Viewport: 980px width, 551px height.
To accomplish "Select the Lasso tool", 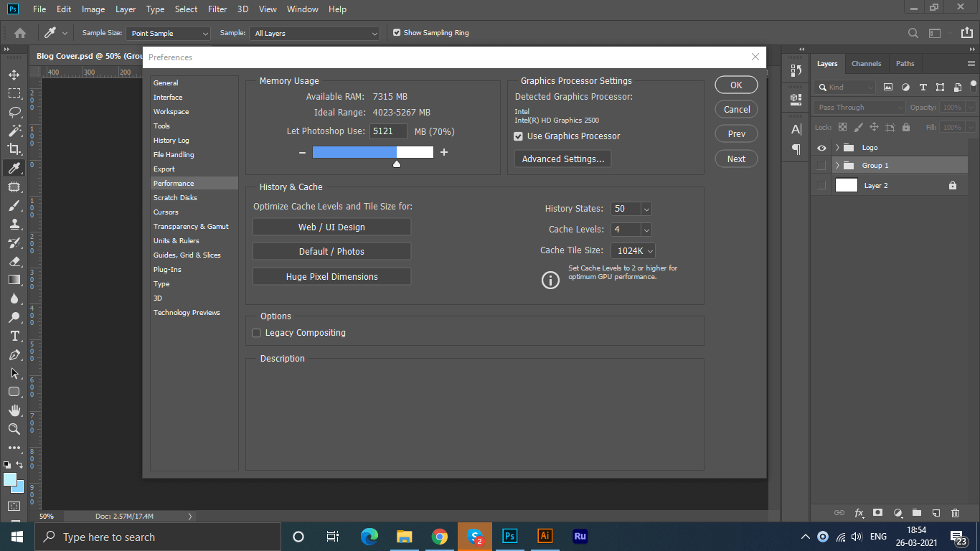I will pos(14,112).
